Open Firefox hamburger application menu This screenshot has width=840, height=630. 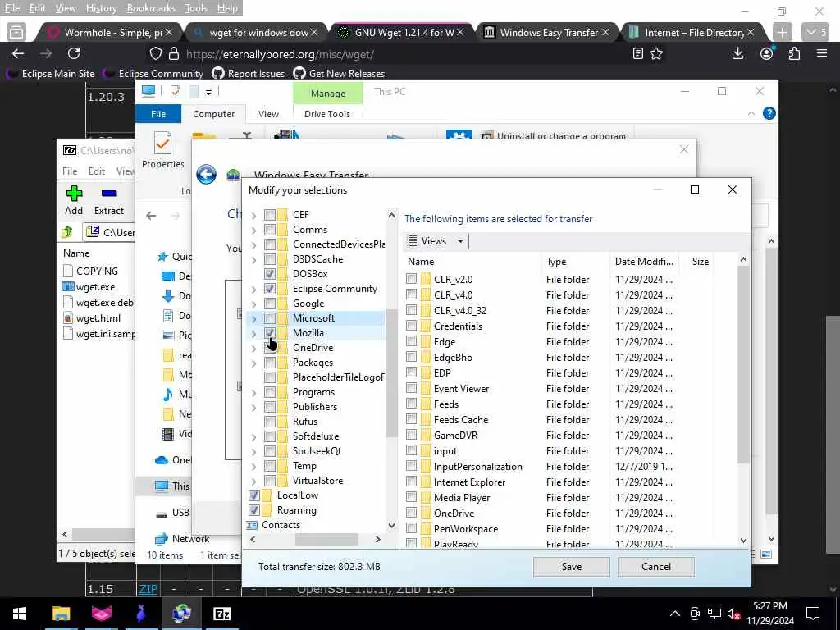822,53
